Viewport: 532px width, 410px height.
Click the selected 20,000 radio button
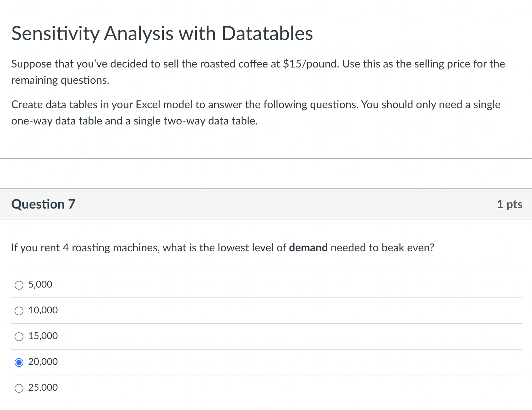(19, 363)
